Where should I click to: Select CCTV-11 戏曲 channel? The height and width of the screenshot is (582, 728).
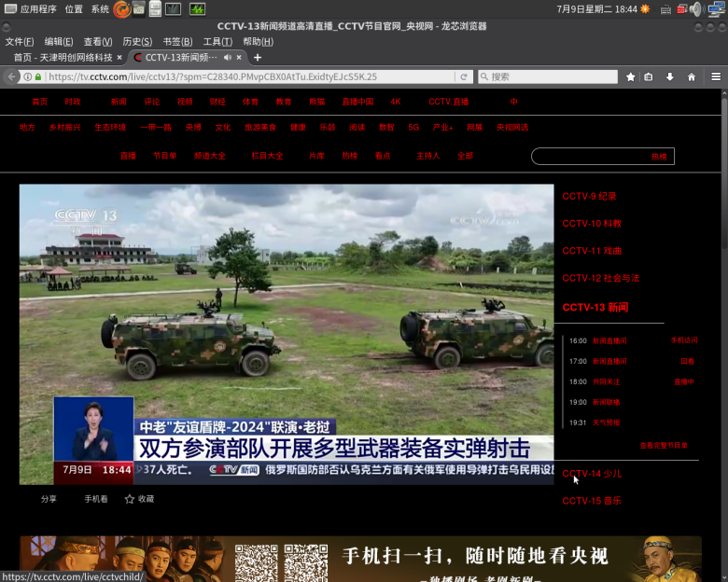point(592,251)
